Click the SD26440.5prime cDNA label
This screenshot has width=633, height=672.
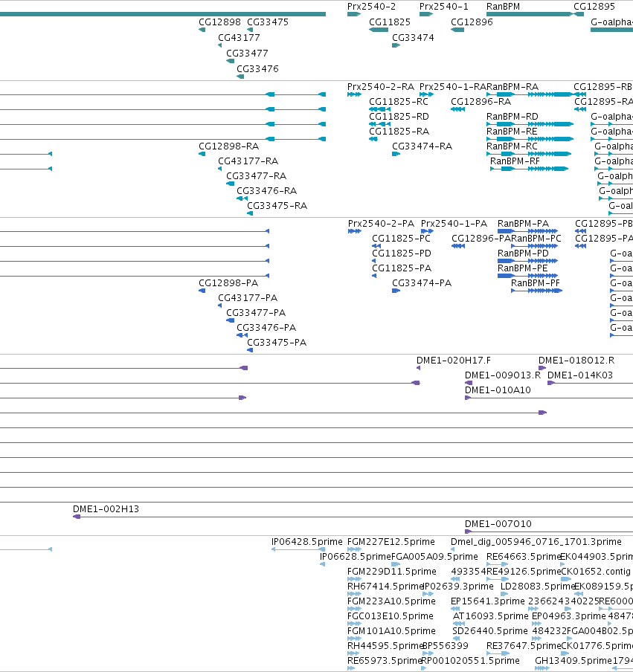tap(490, 631)
